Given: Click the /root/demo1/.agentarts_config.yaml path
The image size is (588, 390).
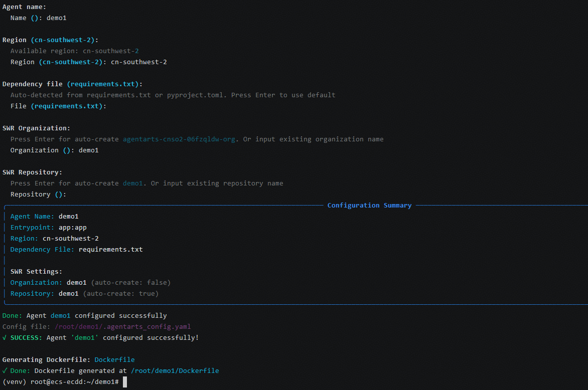Looking at the screenshot, I should tap(122, 327).
